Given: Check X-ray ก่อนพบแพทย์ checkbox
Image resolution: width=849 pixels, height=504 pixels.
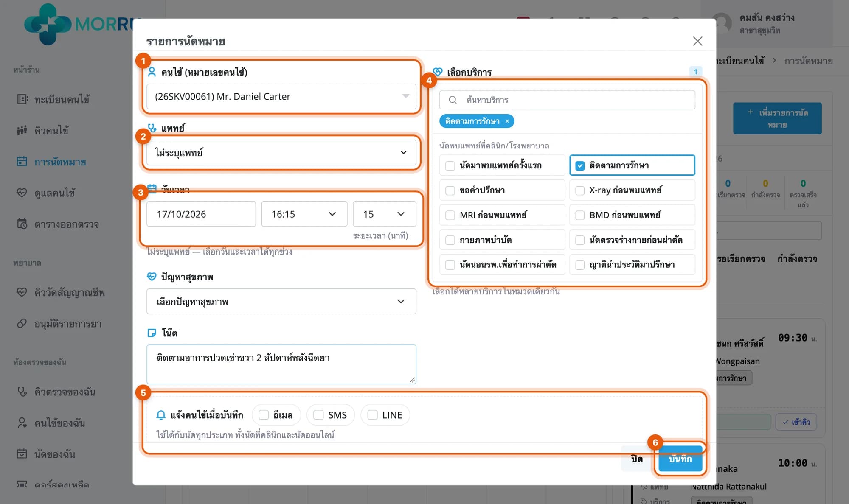Looking at the screenshot, I should (x=580, y=190).
